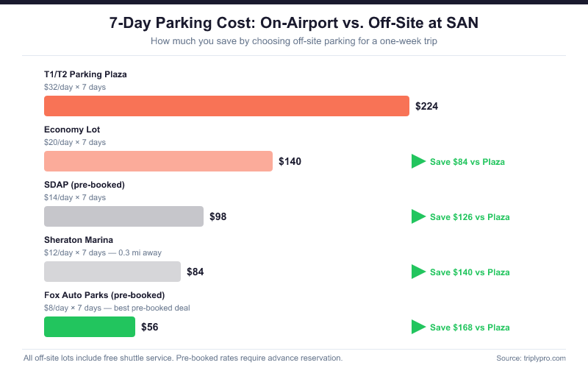
Task: Click the green arrow beside Save $140
Action: (418, 272)
